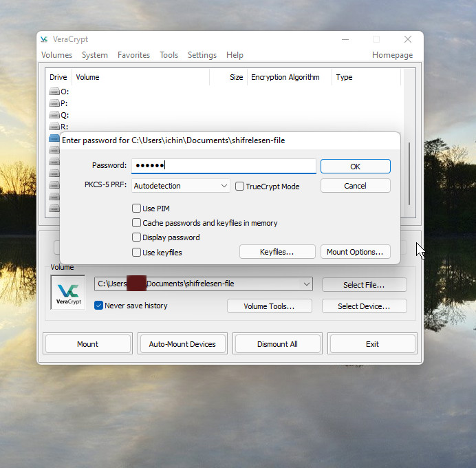The image size is (476, 468).
Task: Open the Help menu
Action: (235, 55)
